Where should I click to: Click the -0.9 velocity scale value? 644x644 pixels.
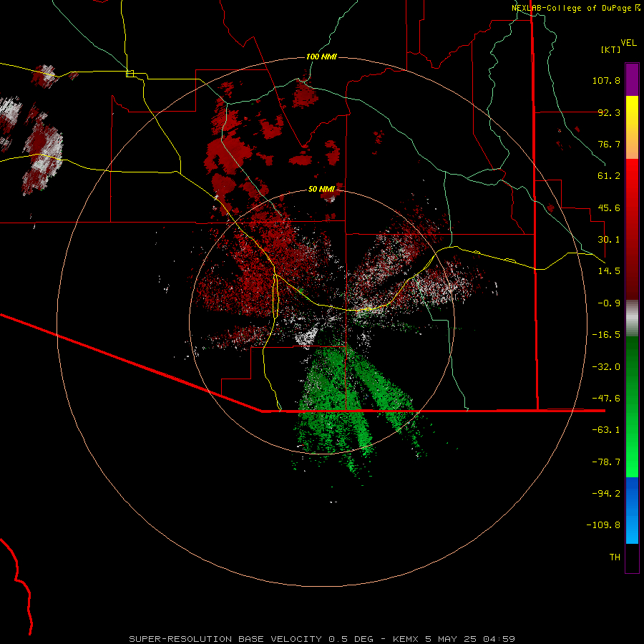point(609,303)
